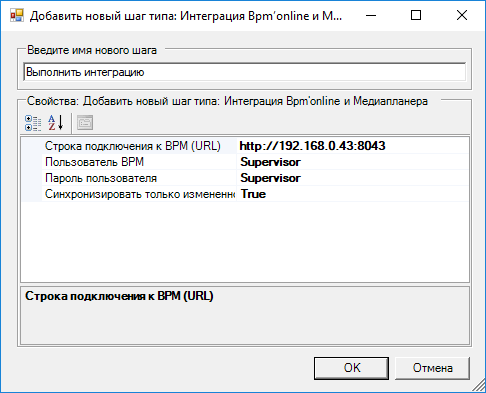Click the description pane title 'Строка подключения к BPM (URL)'

pyautogui.click(x=119, y=296)
